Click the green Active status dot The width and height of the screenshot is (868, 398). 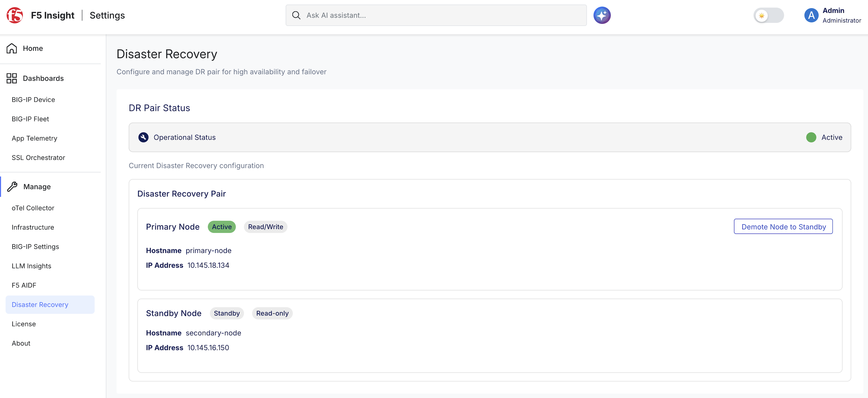point(811,137)
